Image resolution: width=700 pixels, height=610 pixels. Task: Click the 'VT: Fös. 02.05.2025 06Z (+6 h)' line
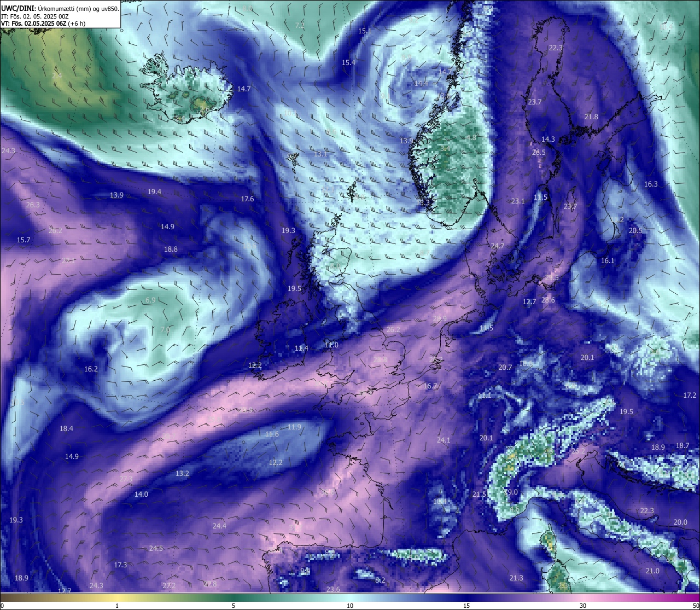point(43,24)
